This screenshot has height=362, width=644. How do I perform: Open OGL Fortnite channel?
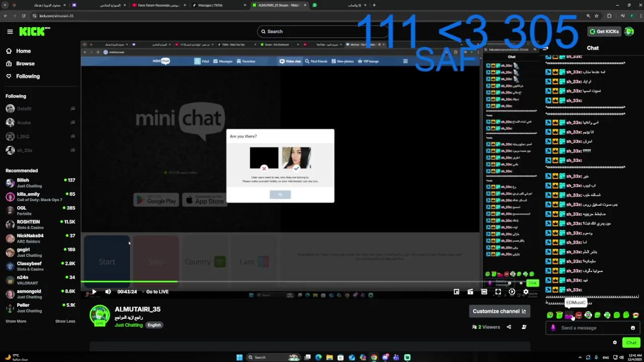[x=40, y=211]
